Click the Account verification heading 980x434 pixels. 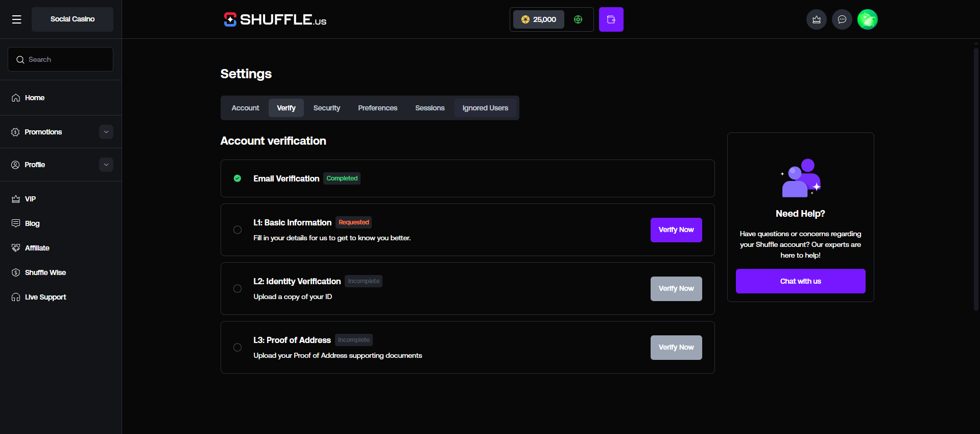273,141
